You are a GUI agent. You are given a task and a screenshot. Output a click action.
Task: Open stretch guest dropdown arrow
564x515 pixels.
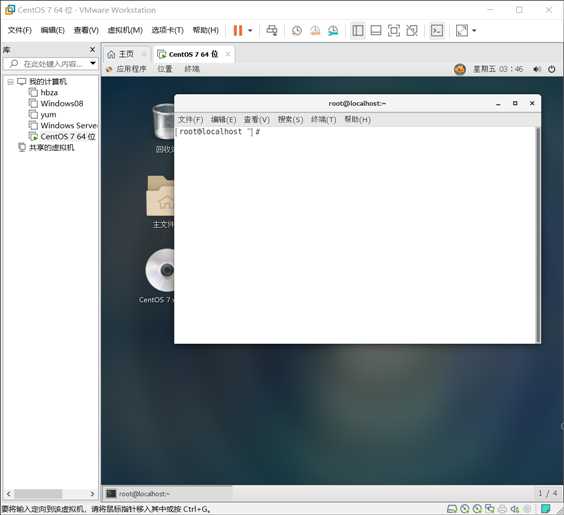[x=474, y=31]
